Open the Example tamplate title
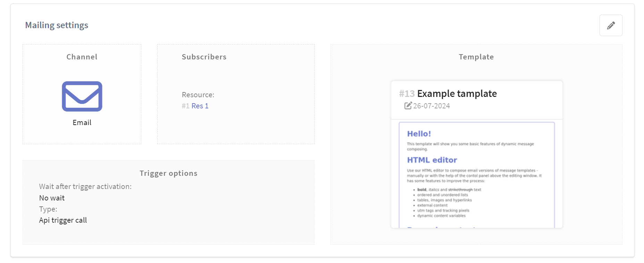 tap(457, 93)
